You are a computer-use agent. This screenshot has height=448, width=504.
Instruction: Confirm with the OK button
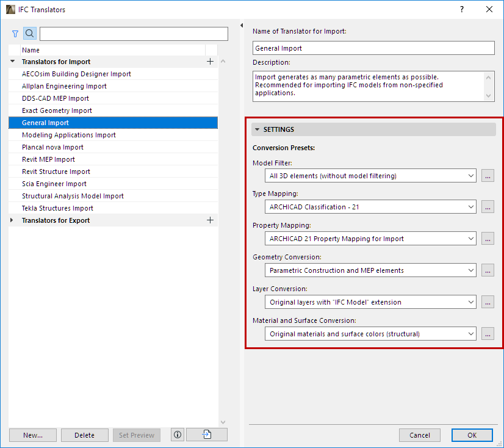point(472,435)
